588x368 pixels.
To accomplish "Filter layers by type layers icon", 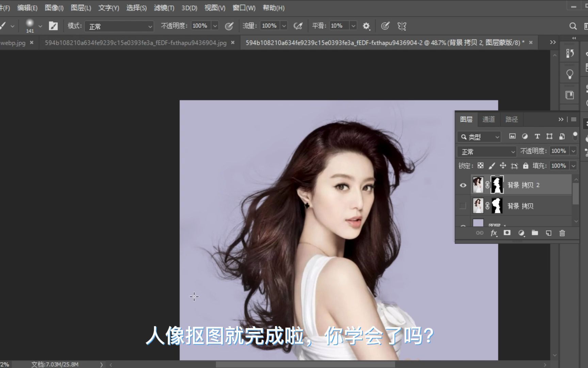I will click(x=537, y=136).
